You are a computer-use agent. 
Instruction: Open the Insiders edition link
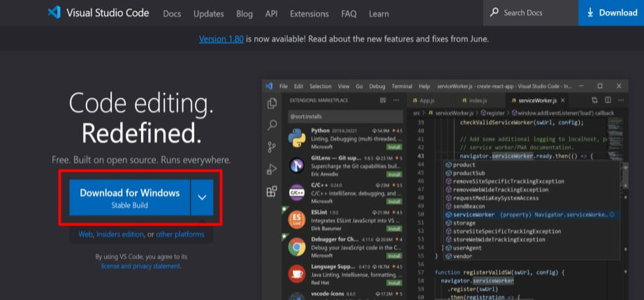(120, 234)
